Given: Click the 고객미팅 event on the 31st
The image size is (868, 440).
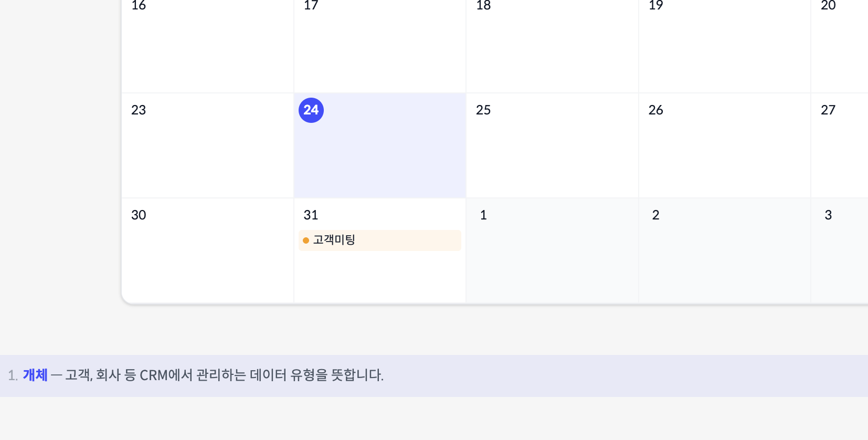Looking at the screenshot, I should 379,240.
